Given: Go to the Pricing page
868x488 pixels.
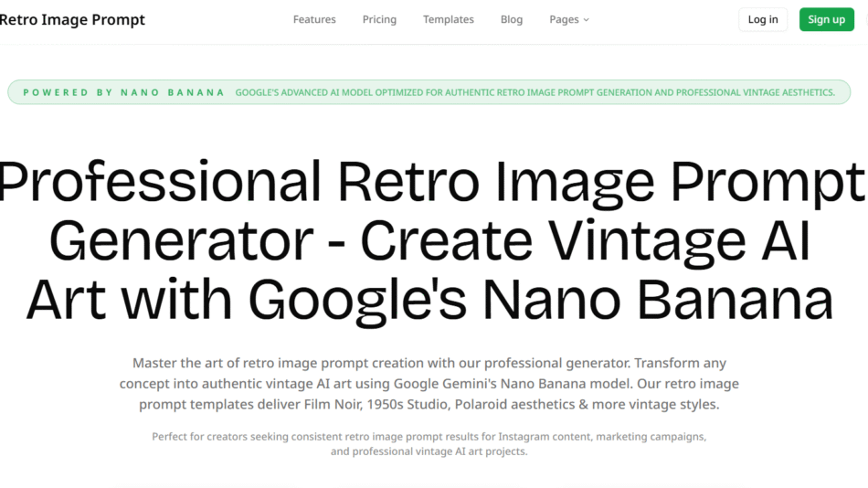Looking at the screenshot, I should point(379,19).
